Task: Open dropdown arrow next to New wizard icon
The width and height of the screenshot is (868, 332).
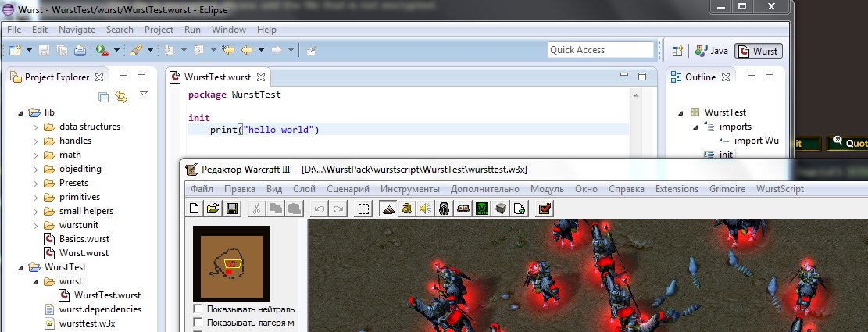Action: pos(30,50)
